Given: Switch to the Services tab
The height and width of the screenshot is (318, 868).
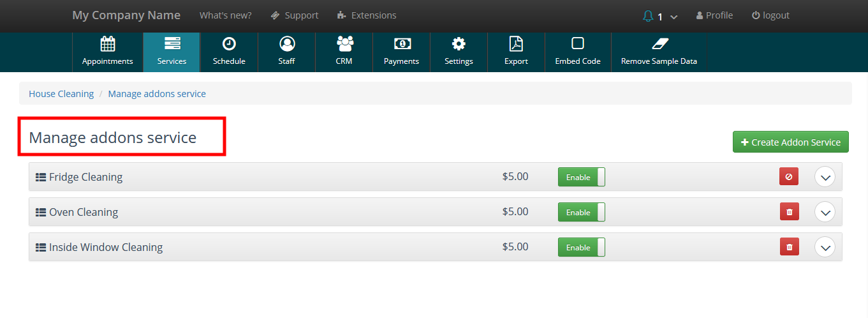Looking at the screenshot, I should click(x=172, y=52).
